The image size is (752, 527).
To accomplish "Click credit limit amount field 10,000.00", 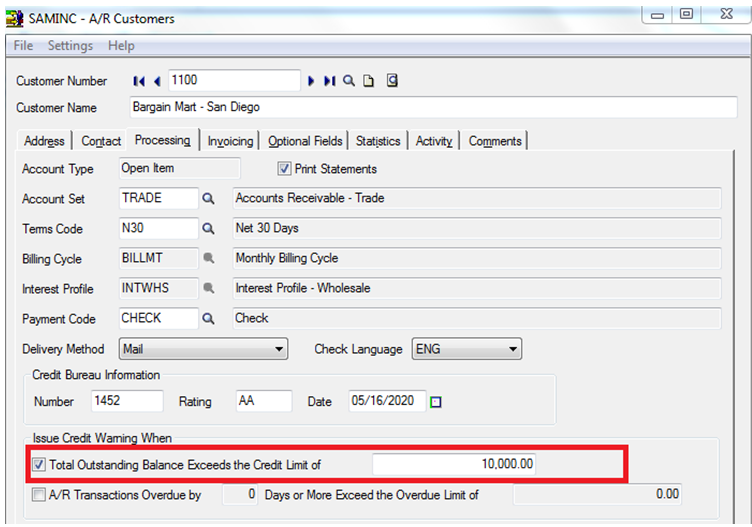I will click(454, 464).
